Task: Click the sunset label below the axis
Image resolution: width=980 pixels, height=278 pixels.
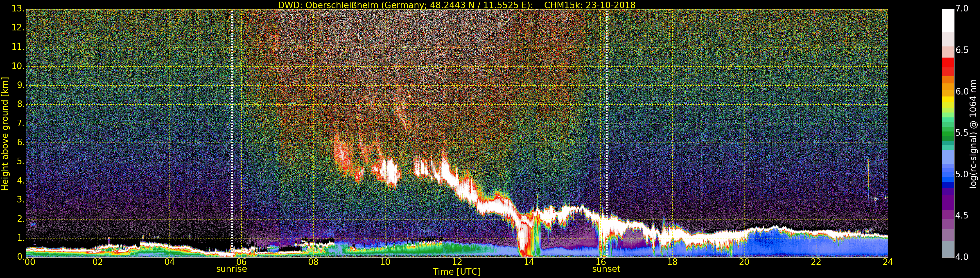Action: click(x=606, y=269)
